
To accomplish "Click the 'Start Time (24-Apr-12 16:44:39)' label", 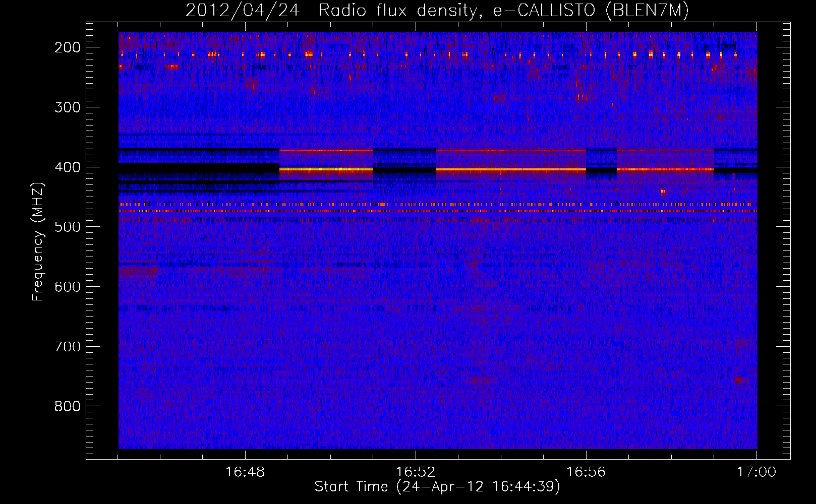I will 437,487.
